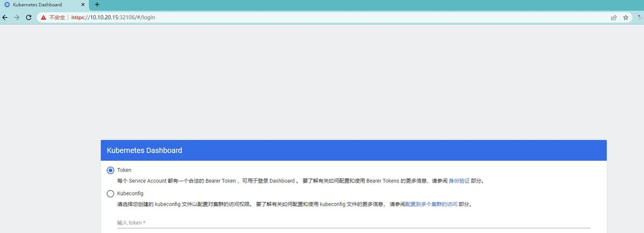The image size is (644, 233).
Task: Click the address bar URL text
Action: [x=113, y=17]
